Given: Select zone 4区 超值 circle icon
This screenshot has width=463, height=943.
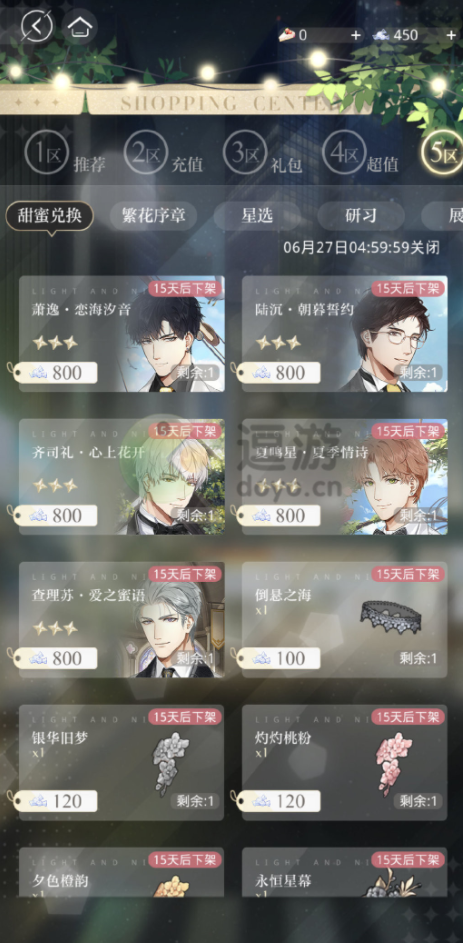Looking at the screenshot, I should coord(344,153).
